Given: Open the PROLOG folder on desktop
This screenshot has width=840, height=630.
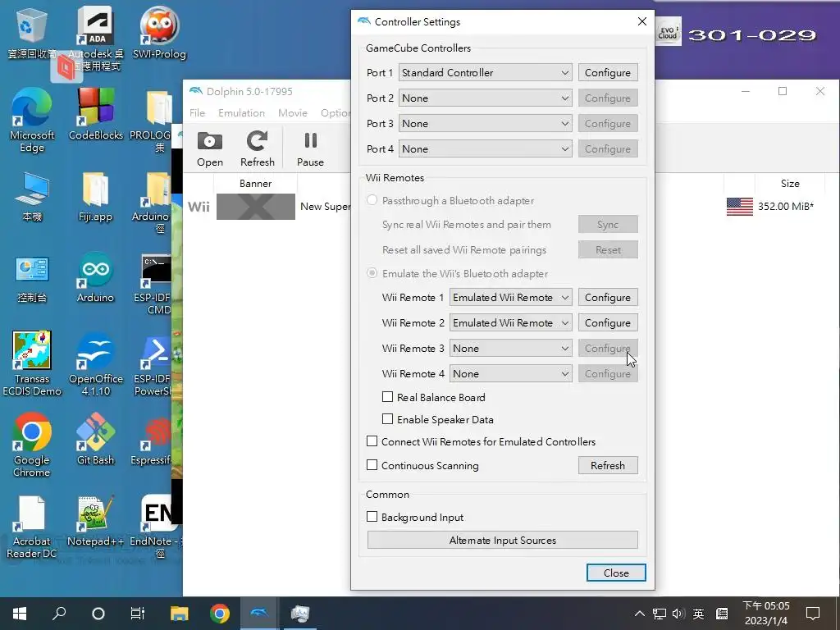Looking at the screenshot, I should 157,121.
